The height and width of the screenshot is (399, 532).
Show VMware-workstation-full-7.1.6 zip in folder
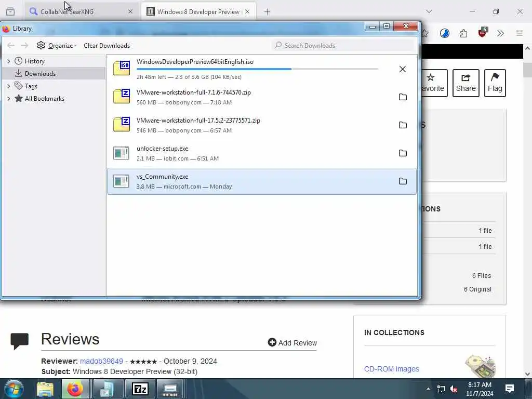point(403,97)
